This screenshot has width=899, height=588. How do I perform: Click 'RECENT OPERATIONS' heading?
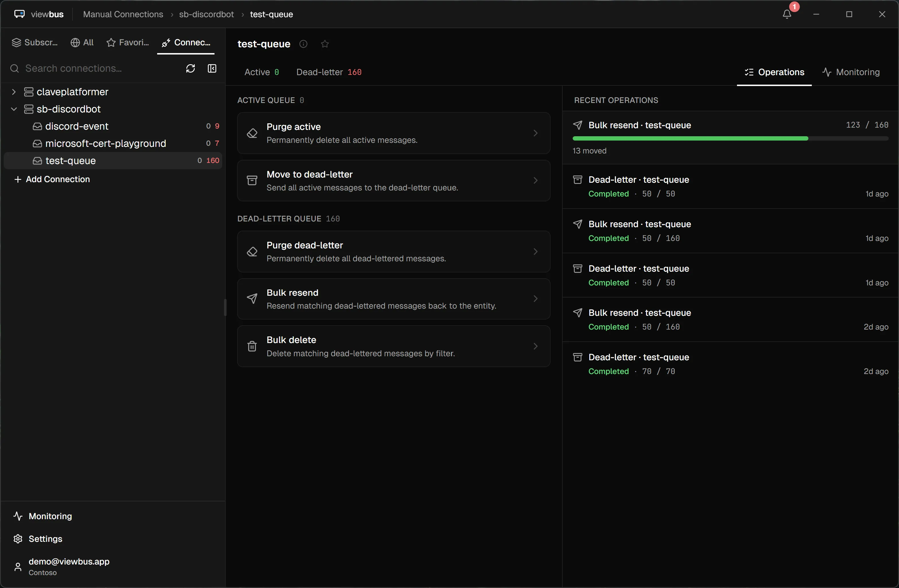point(616,100)
